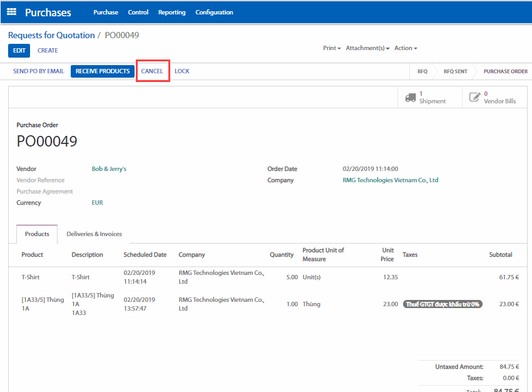Expand the Print dropdown

coord(332,48)
